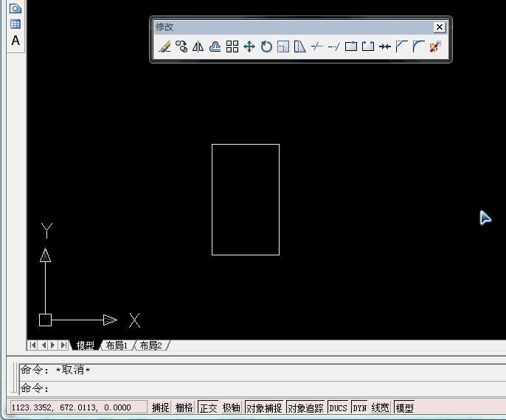Jump to first layout tab arrow
506x420 pixels.
coord(32,345)
